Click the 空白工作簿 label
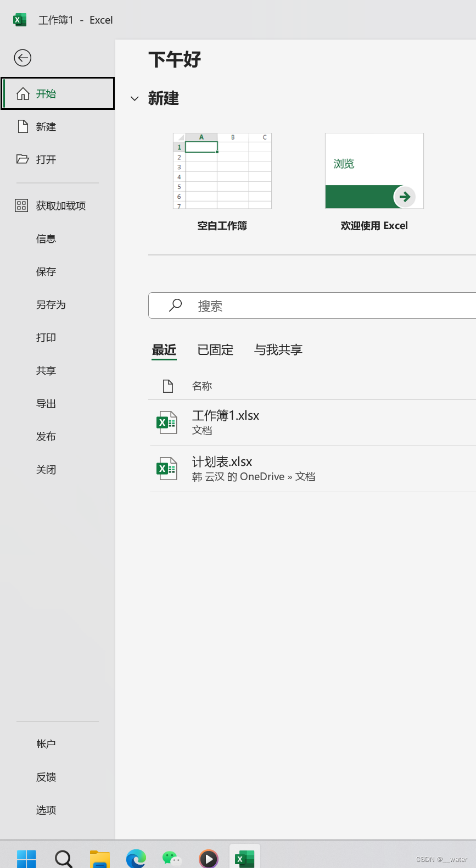 tap(222, 226)
